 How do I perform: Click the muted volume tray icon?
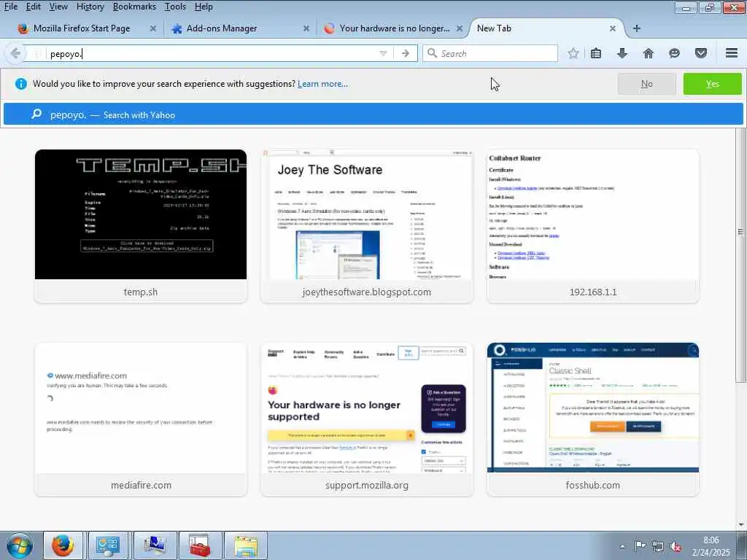coord(676,547)
